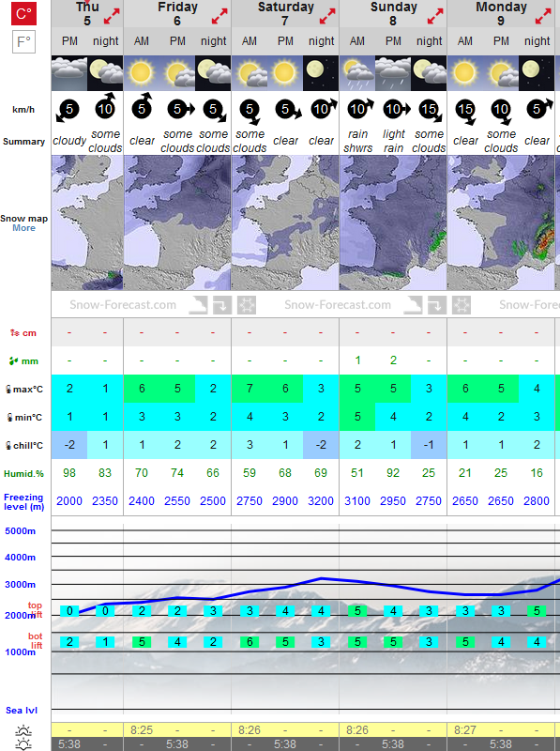Click Monday night clear moon icon
Viewport: 560px width, 751px height.
coord(537,73)
